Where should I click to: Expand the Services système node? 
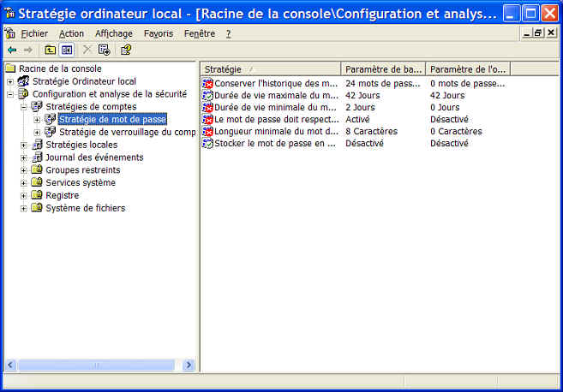tap(24, 183)
